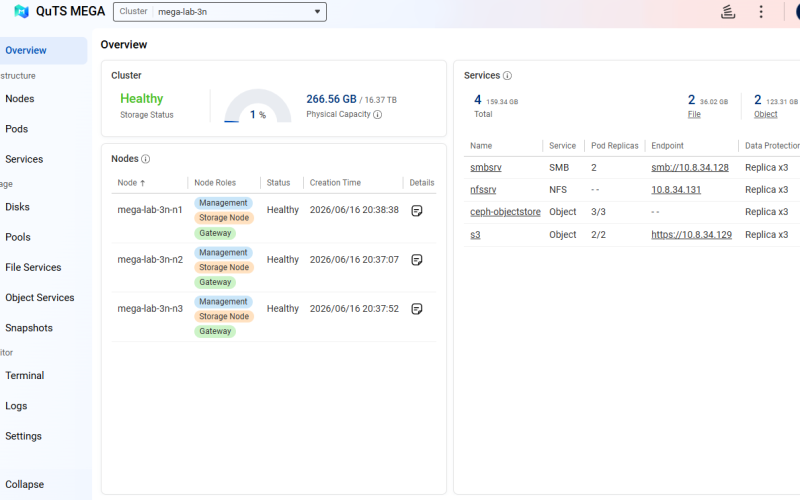
Task: Open the three-dot more options menu
Action: (x=761, y=11)
